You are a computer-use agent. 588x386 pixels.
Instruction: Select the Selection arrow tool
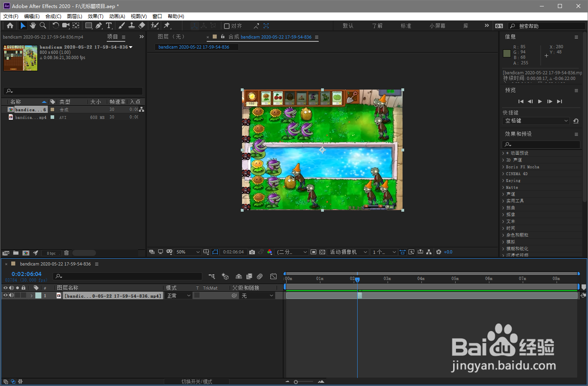pos(23,26)
